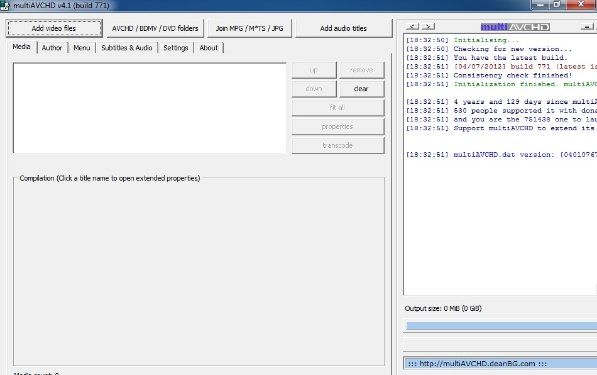Click the 'Initializing...' log line
Viewport: 597px width, 375px height.
coord(463,40)
